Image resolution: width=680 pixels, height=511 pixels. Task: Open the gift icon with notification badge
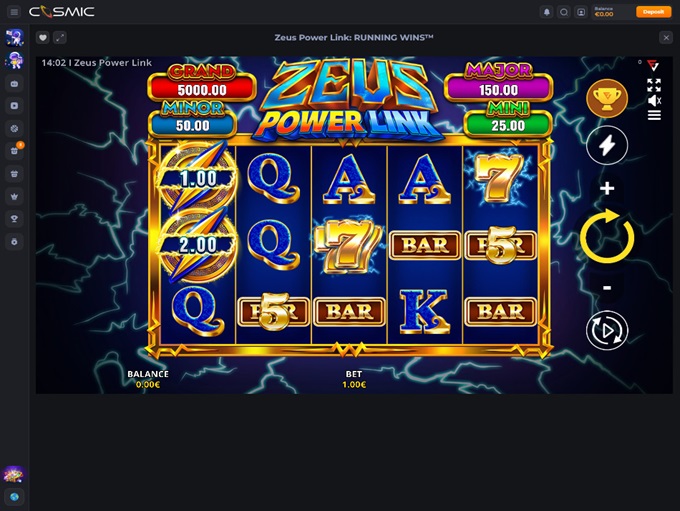[x=14, y=151]
